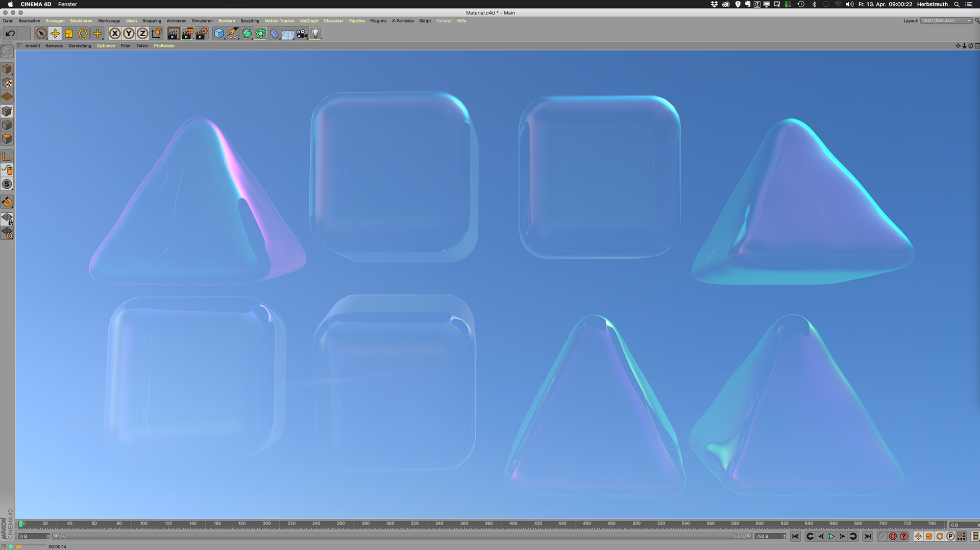Click the start frame 0 B field
Image resolution: width=980 pixels, height=550 pixels.
(x=34, y=536)
